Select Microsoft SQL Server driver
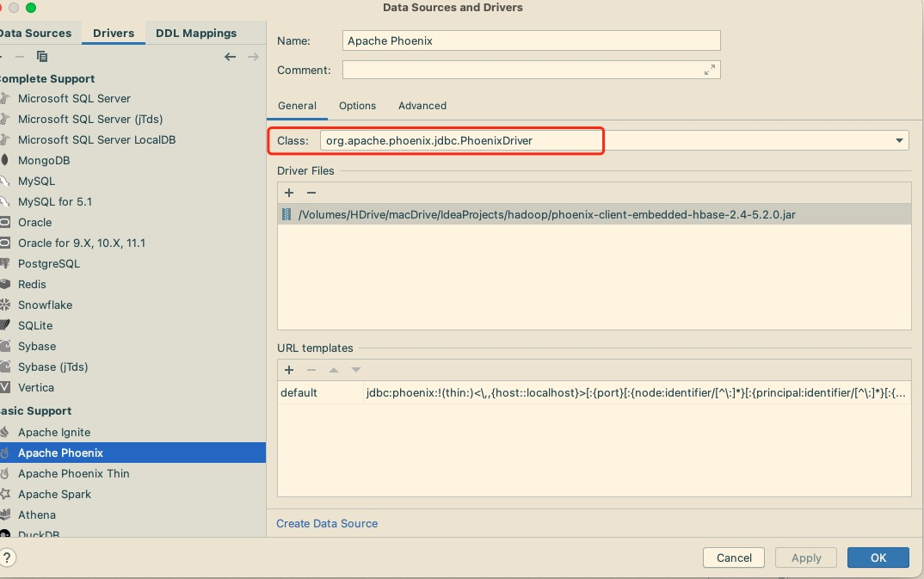 coord(74,98)
